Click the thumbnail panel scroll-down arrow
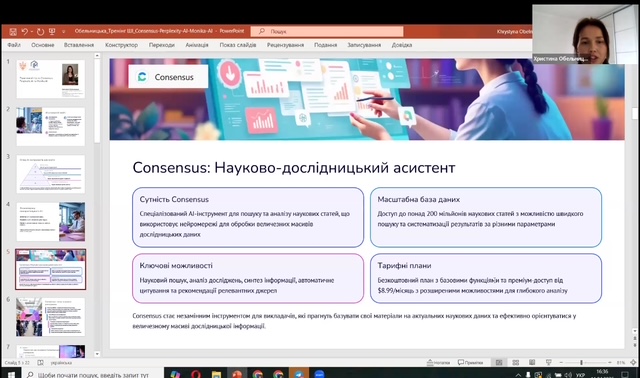 click(97, 354)
